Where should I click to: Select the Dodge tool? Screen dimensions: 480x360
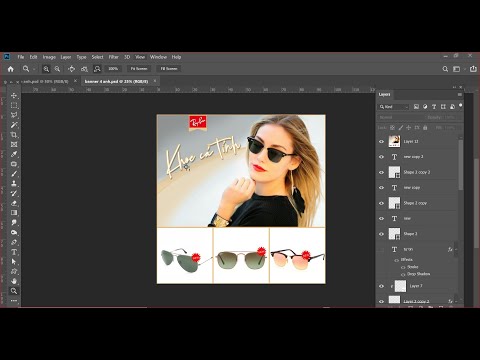[14, 232]
